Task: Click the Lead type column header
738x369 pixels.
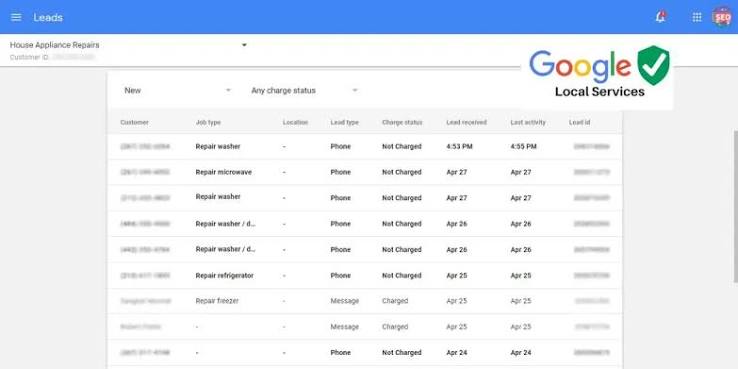Action: (345, 122)
